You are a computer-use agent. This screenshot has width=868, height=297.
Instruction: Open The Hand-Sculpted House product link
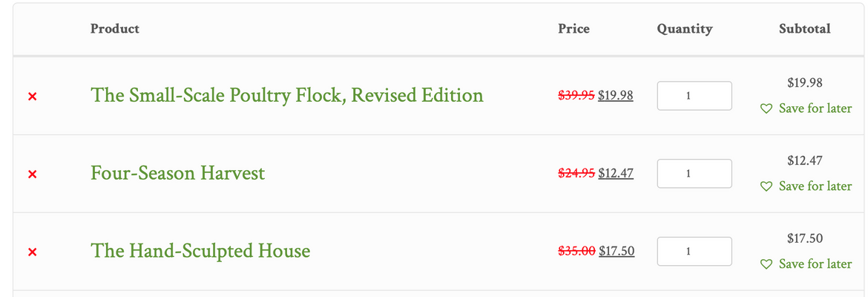pyautogui.click(x=200, y=251)
